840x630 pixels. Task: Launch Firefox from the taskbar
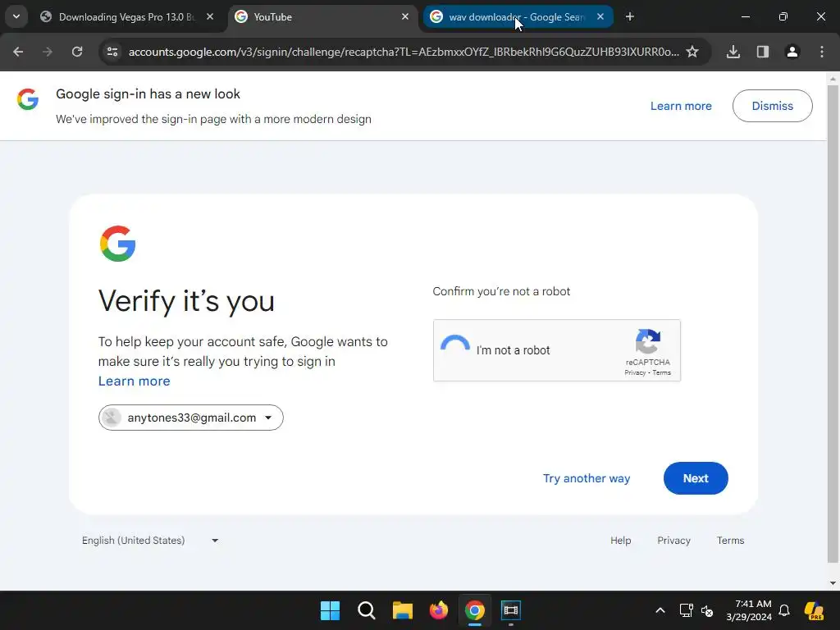[x=439, y=610]
